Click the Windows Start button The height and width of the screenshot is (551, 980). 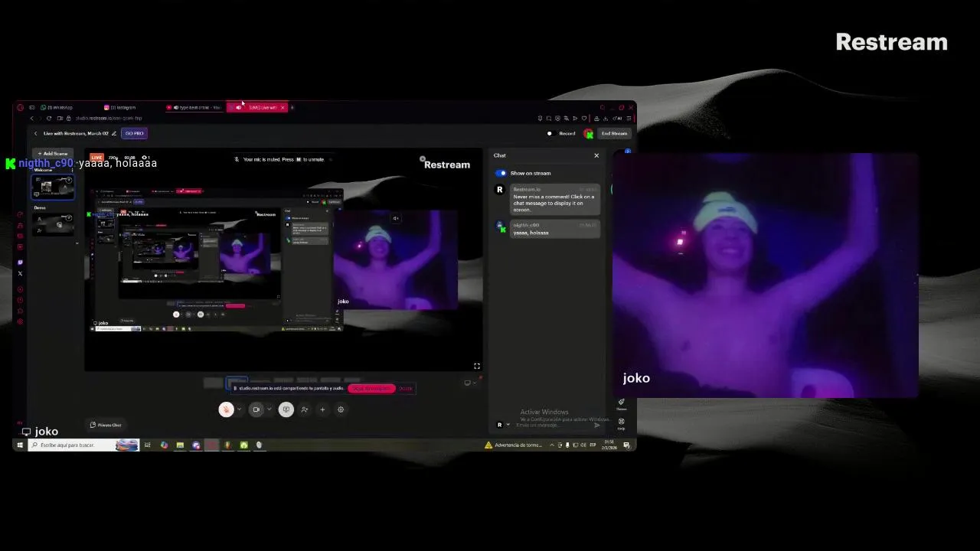pyautogui.click(x=21, y=445)
